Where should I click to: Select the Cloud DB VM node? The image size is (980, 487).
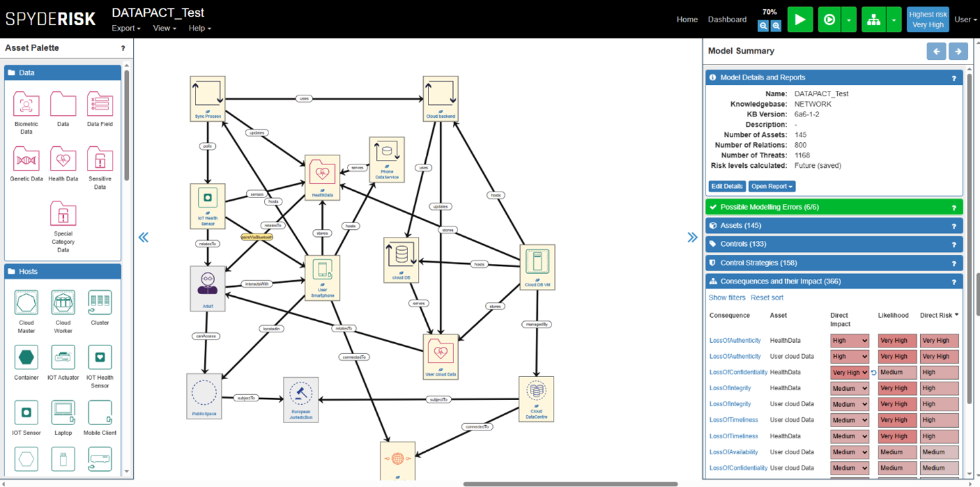coord(537,266)
